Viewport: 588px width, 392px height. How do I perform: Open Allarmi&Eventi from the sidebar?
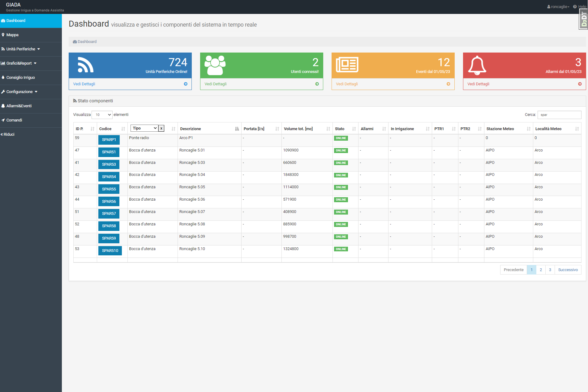tap(19, 106)
